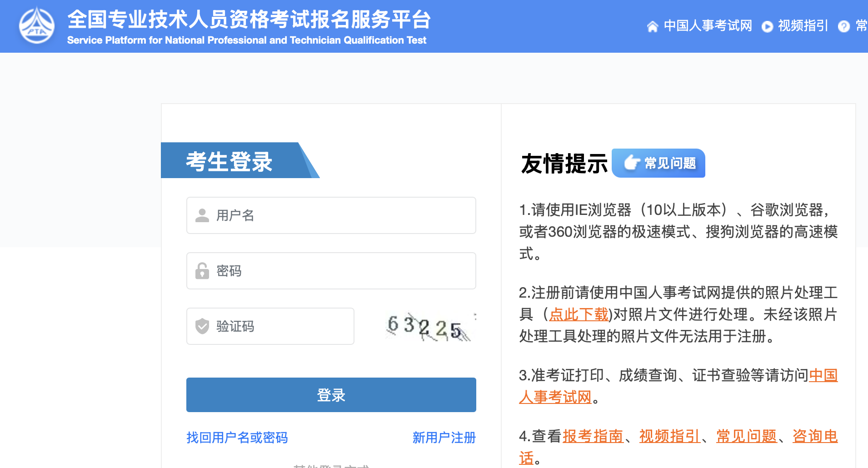Focus the 密码 password input field
Viewport: 868px width, 468px height.
[x=341, y=271]
